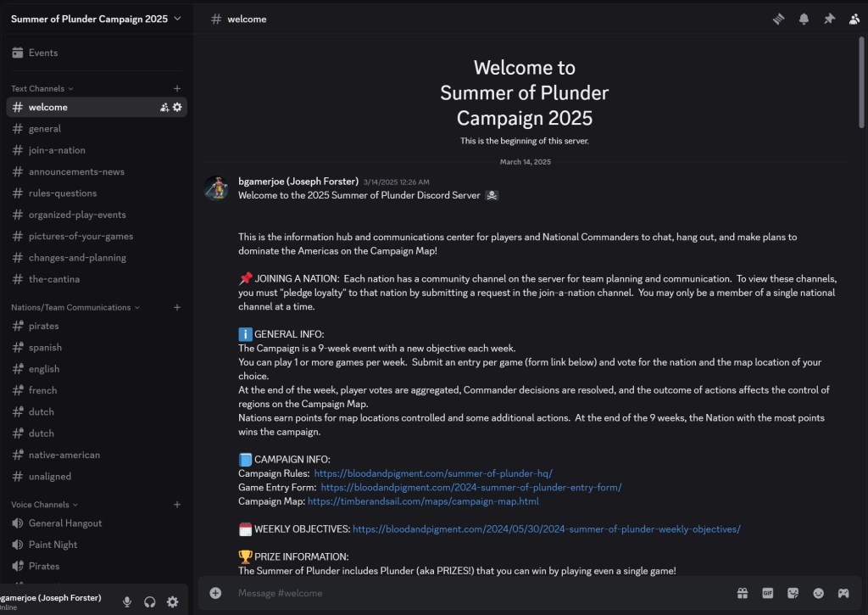Screen dimensions: 868x615
Task: Open the Threads icon in channel header
Action: [x=778, y=19]
